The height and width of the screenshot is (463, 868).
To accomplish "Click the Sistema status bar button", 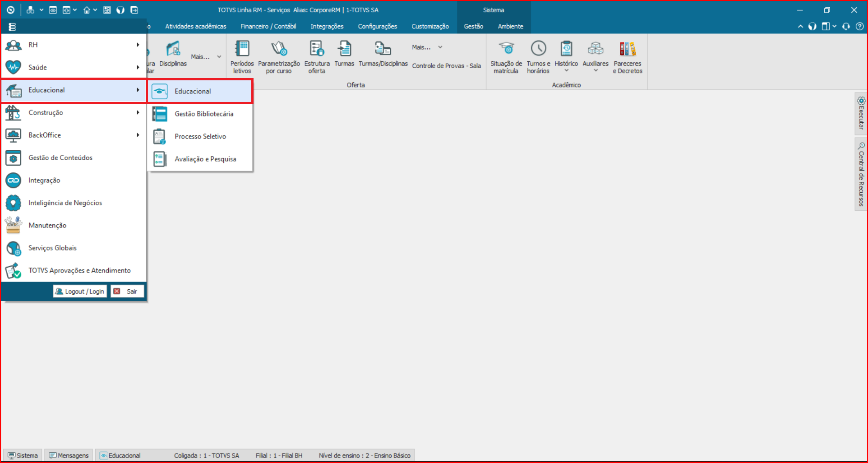I will (x=23, y=455).
